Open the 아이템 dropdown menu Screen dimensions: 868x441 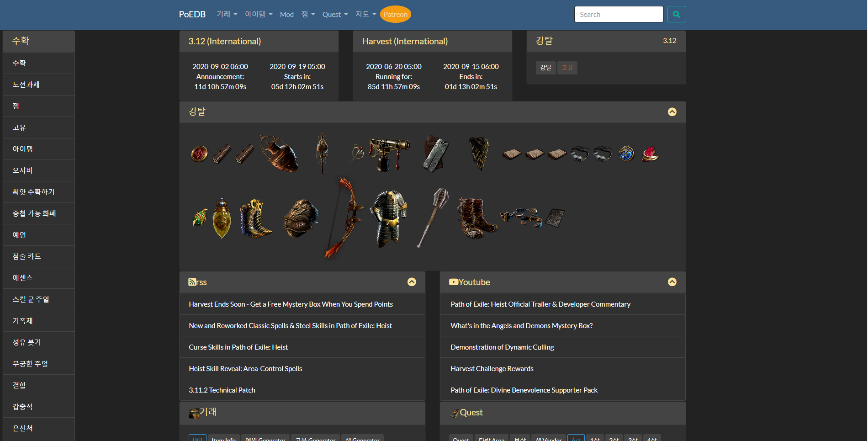[259, 14]
